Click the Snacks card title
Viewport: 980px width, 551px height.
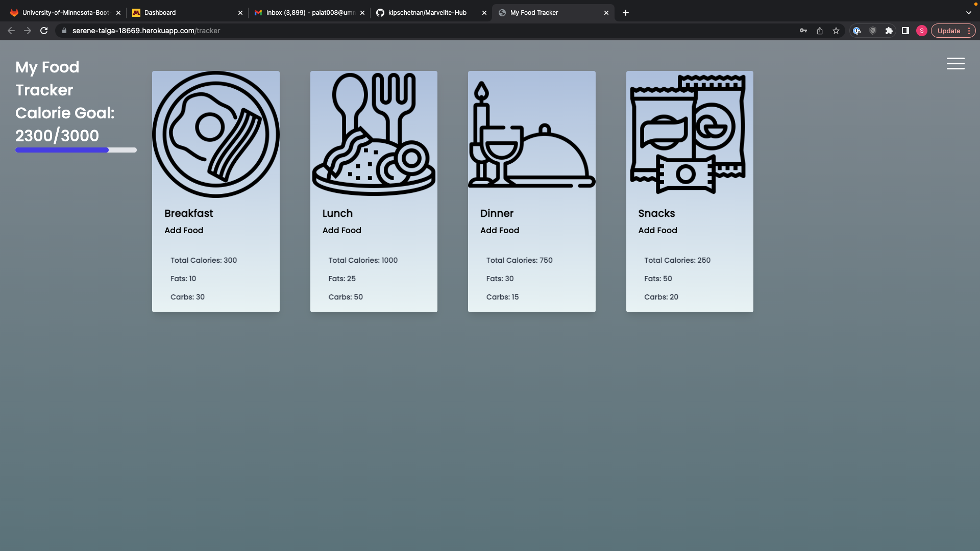656,213
